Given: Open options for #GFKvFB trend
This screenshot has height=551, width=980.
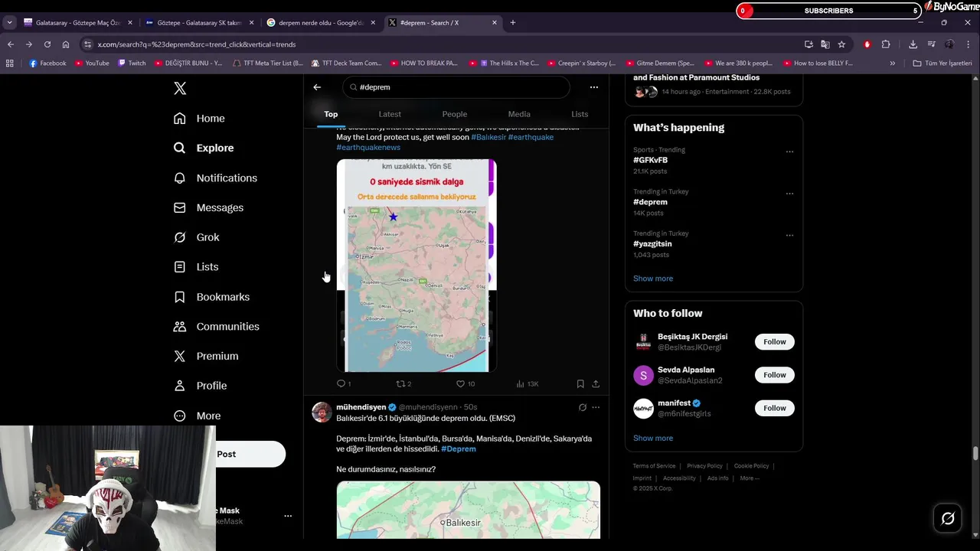Looking at the screenshot, I should 789,152.
